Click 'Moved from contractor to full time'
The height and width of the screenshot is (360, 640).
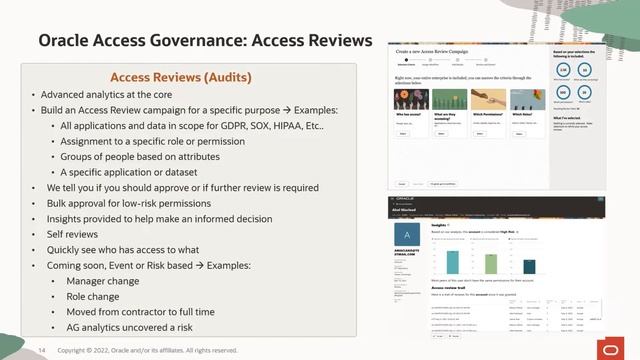click(140, 312)
